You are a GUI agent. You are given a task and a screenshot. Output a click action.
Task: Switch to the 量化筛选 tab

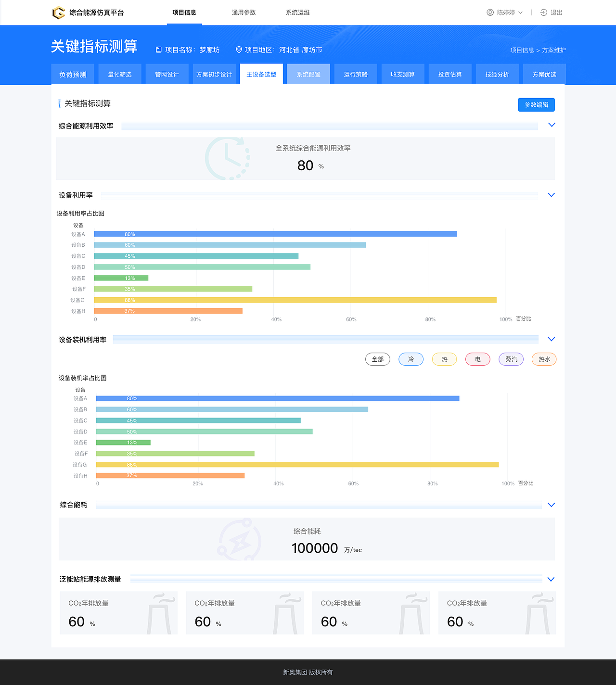point(120,74)
